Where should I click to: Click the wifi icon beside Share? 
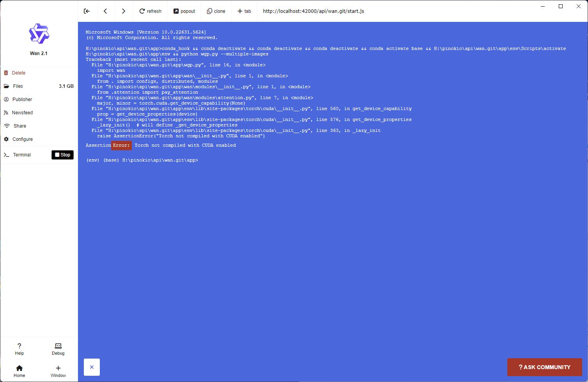[x=7, y=126]
